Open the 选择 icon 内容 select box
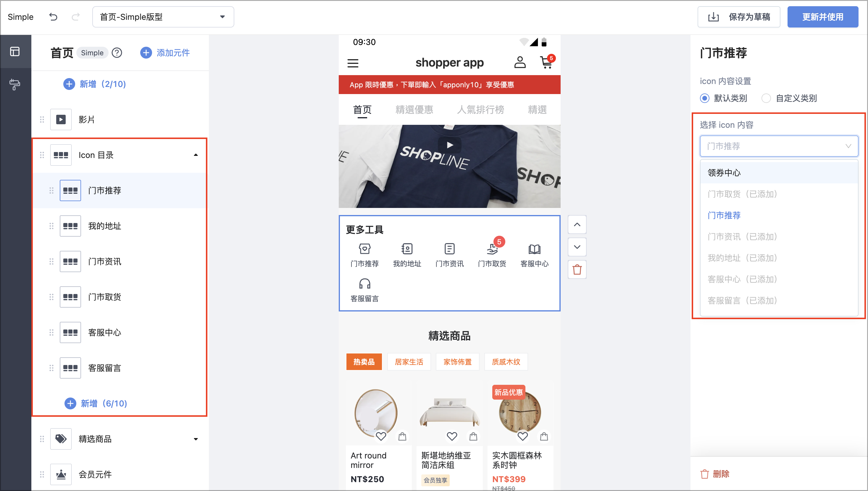868x491 pixels. click(x=779, y=146)
